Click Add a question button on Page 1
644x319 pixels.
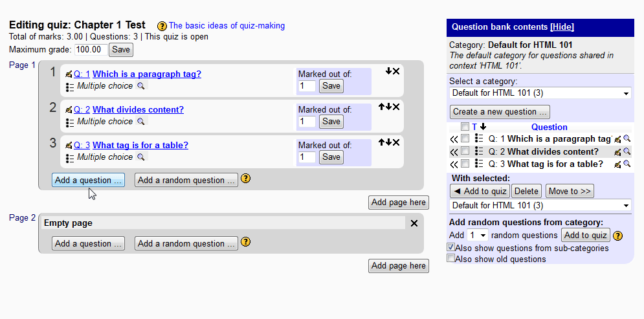[x=88, y=181]
